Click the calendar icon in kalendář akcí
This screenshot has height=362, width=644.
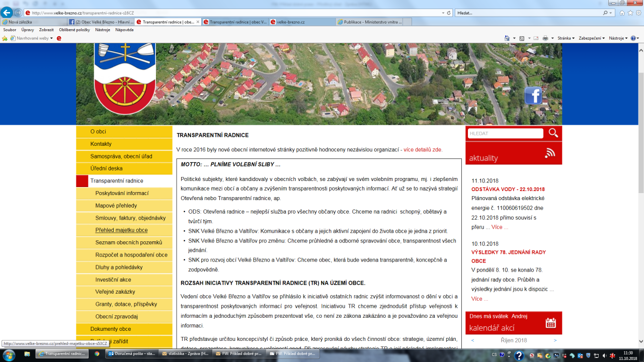coord(550,323)
